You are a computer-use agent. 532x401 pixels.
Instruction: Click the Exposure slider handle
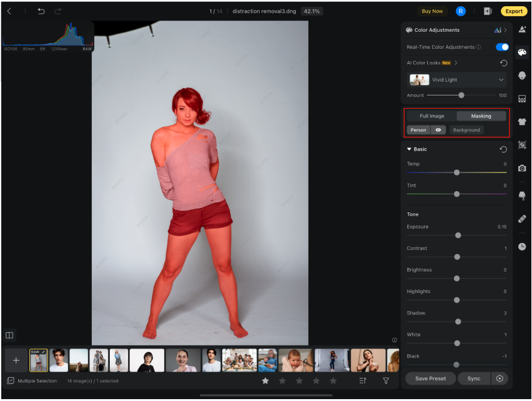[x=458, y=235]
